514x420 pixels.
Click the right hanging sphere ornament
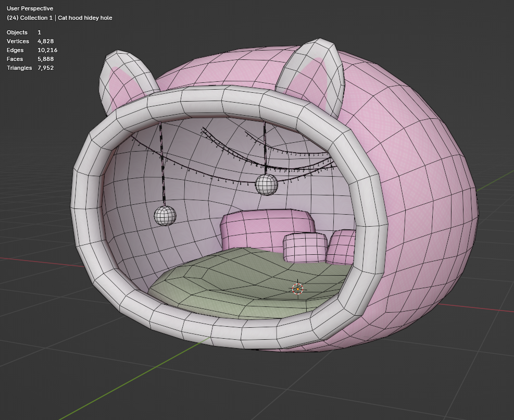tap(266, 184)
